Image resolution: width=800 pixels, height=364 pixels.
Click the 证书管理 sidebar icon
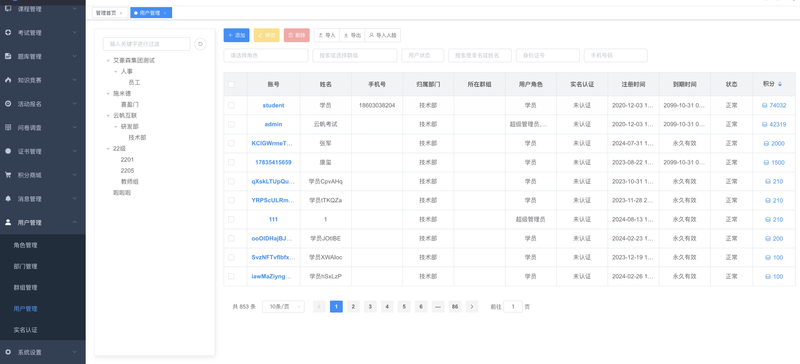[8, 151]
